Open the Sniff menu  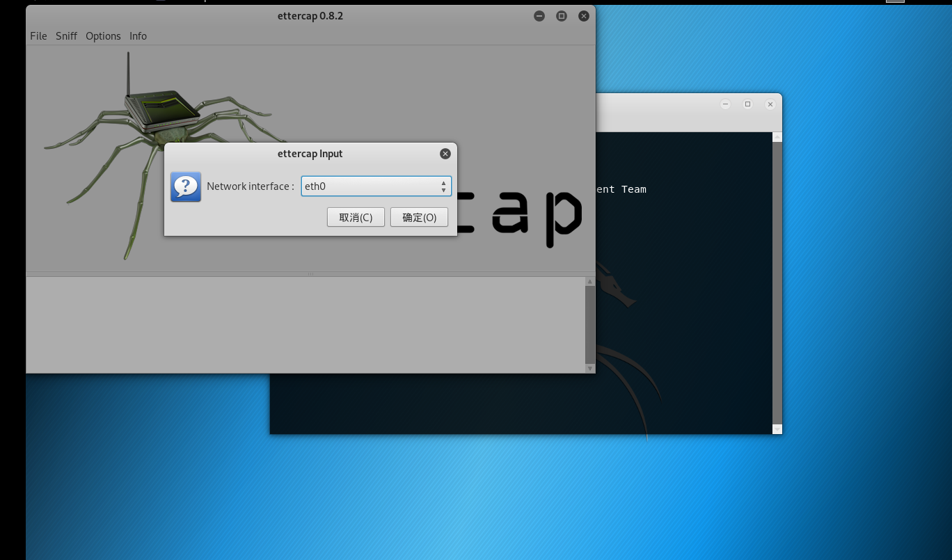(66, 36)
